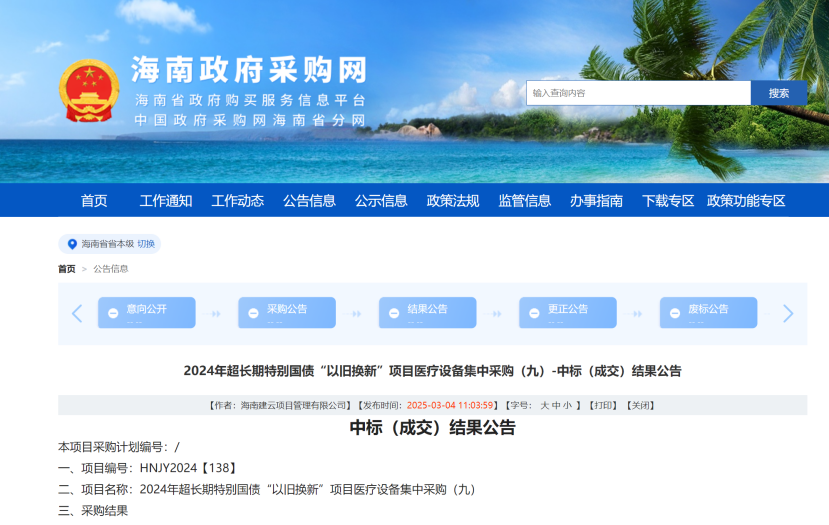The image size is (829, 525).
Task: Set font size to 小
Action: tap(568, 405)
